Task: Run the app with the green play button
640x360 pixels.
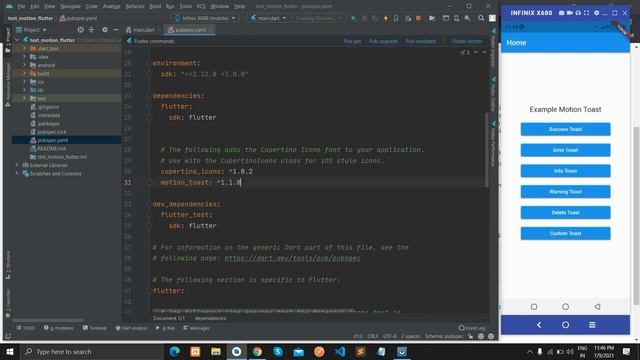Action: tap(353, 18)
